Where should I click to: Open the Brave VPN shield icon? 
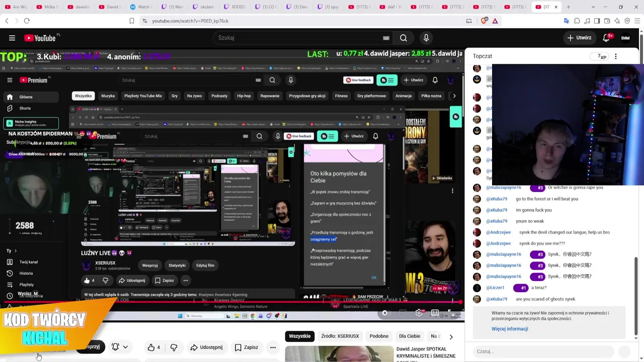(627, 21)
